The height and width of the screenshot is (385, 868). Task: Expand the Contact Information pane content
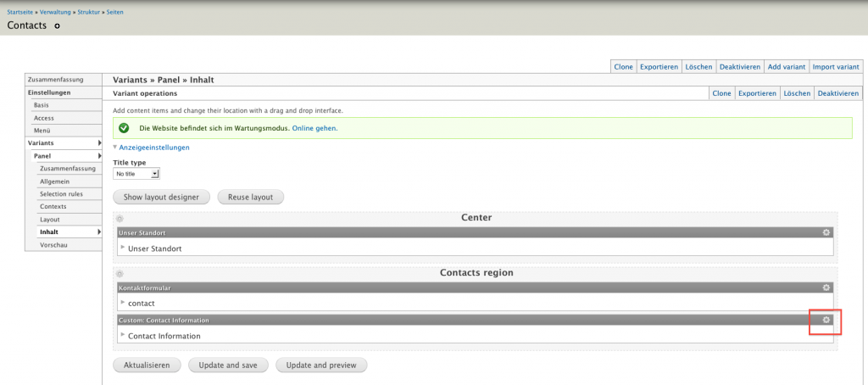(x=123, y=335)
